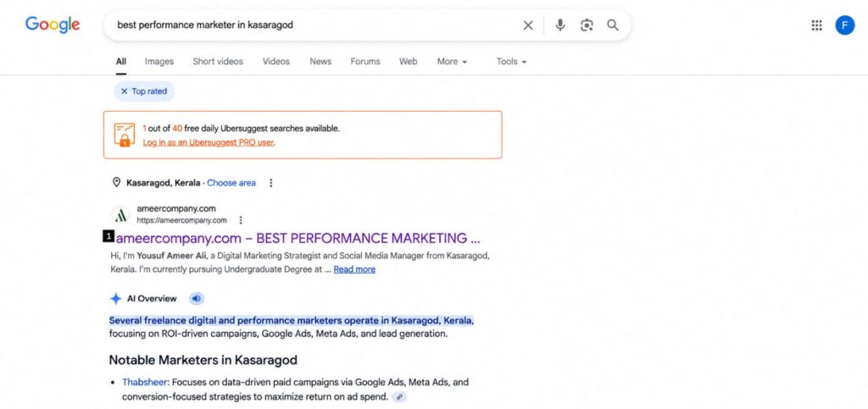Switch to the Forums tab

coord(365,61)
